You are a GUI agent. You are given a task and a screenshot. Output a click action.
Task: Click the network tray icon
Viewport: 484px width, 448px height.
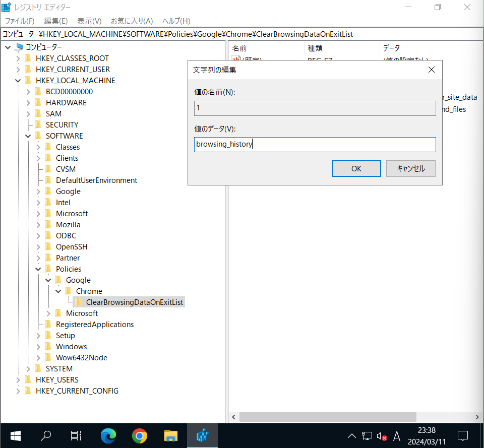point(367,436)
